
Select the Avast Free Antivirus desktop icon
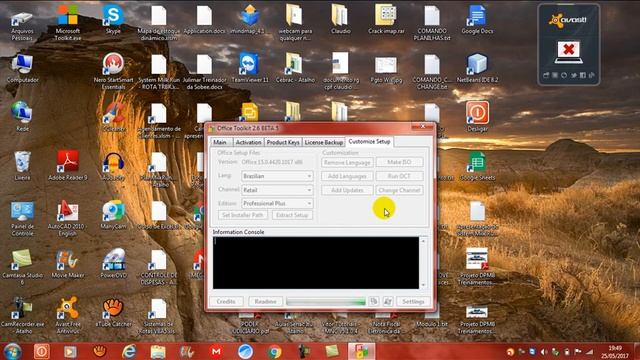click(x=68, y=315)
